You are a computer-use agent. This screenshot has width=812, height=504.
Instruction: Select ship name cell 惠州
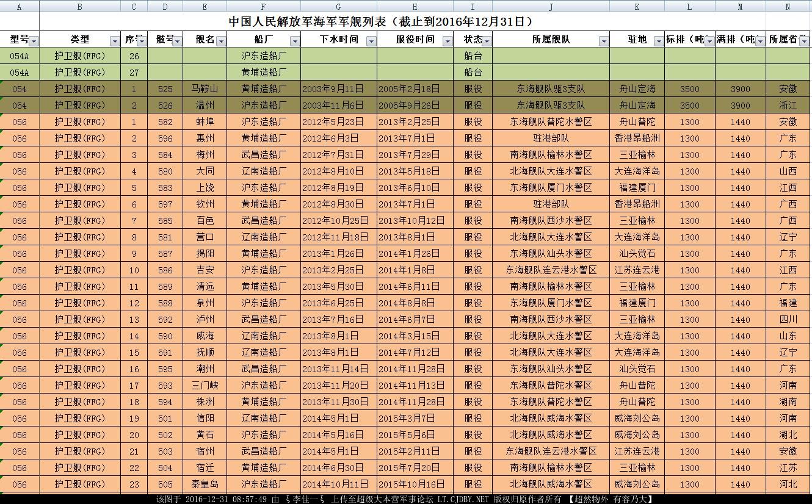click(x=205, y=138)
